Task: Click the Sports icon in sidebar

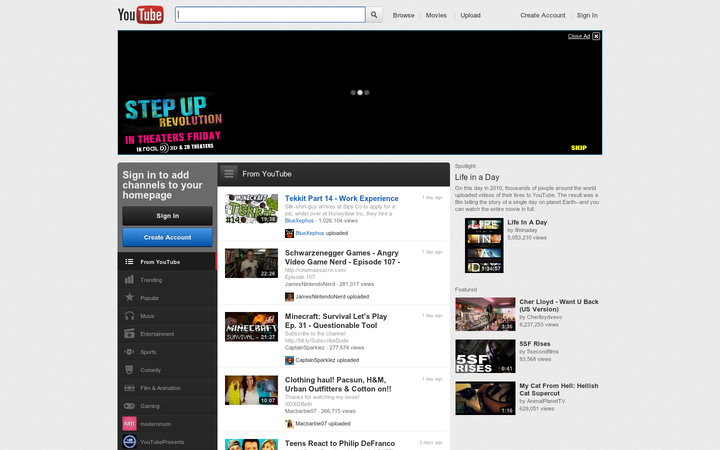Action: pyautogui.click(x=129, y=352)
